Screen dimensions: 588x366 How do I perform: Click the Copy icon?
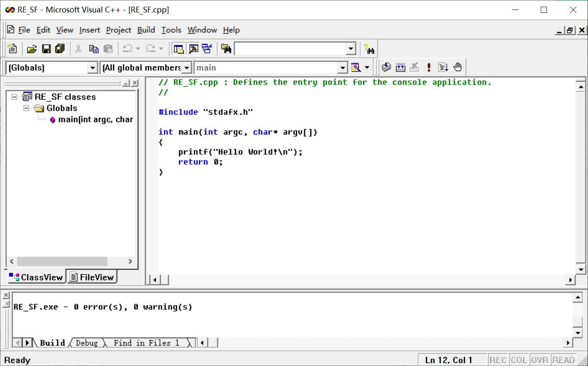coord(94,49)
